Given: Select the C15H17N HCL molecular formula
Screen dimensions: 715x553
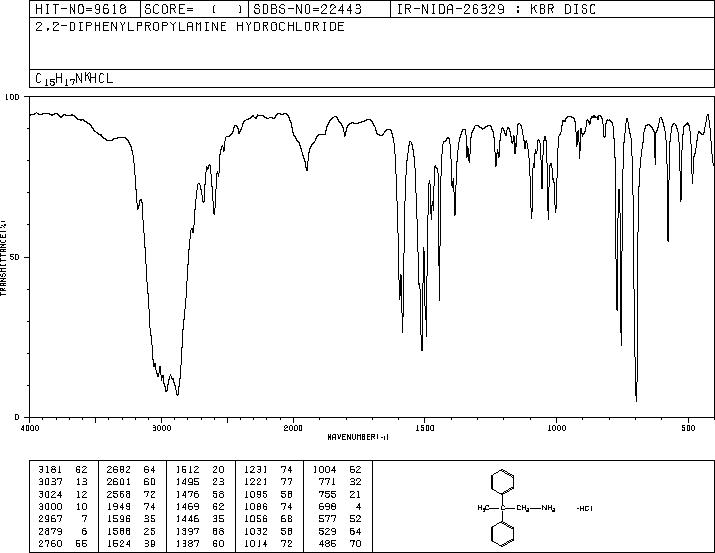Looking at the screenshot, I should pyautogui.click(x=74, y=79).
